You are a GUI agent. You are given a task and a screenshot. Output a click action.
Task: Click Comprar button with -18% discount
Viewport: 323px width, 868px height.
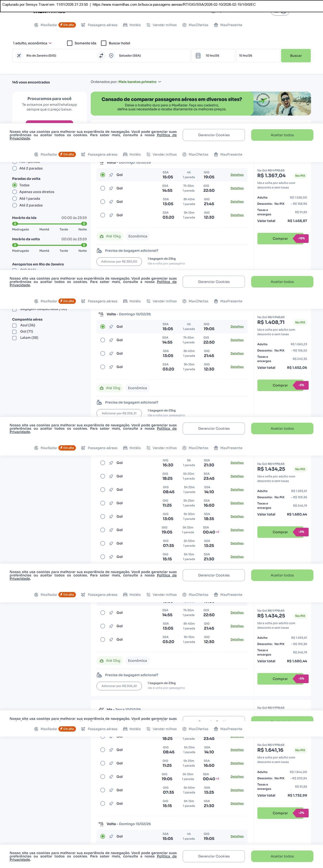(x=280, y=239)
